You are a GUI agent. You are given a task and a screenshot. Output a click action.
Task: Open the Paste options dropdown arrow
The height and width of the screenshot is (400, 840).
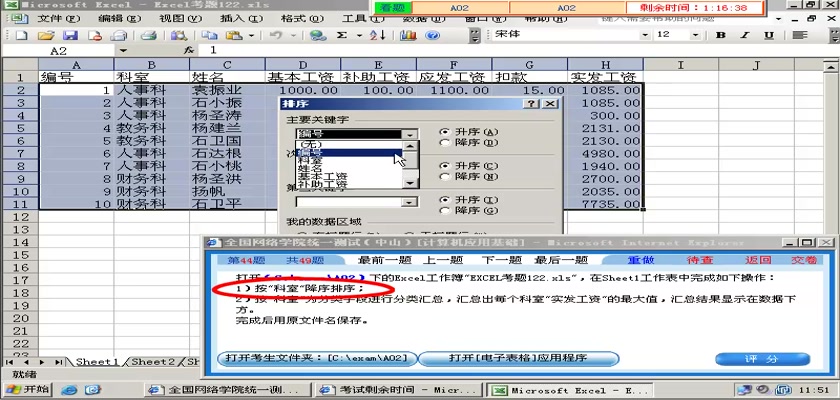click(251, 35)
